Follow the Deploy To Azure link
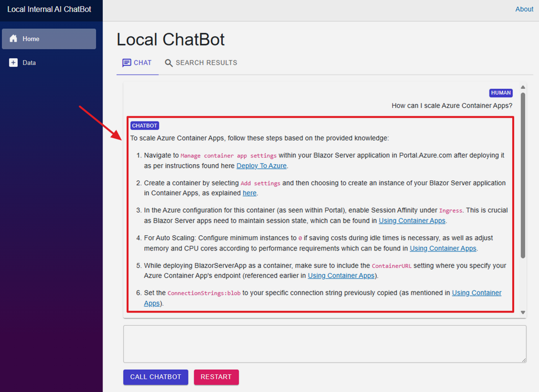This screenshot has width=539, height=392. tap(261, 166)
